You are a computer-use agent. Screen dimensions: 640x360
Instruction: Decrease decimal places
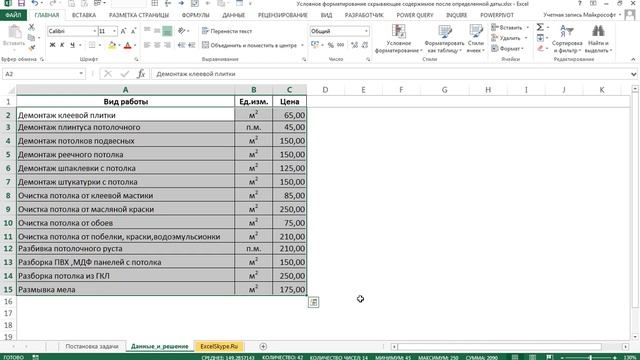[x=364, y=45]
